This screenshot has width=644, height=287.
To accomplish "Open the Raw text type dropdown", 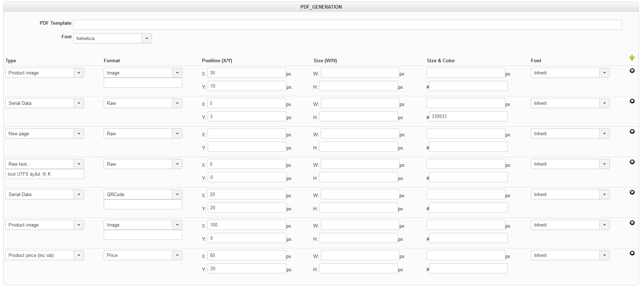I will click(x=79, y=164).
